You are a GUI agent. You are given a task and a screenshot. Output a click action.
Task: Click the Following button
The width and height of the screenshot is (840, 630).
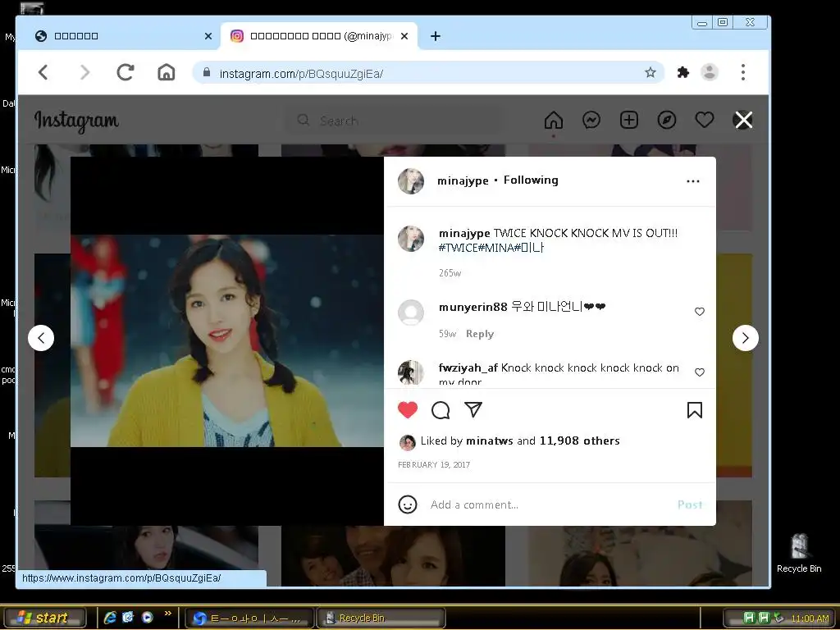(x=531, y=180)
